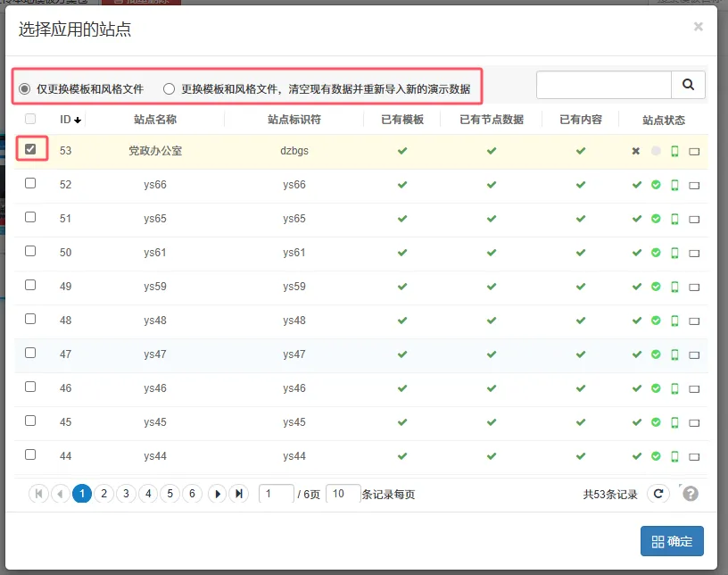This screenshot has width=728, height=575.
Task: Click the records-per-page number input
Action: point(343,493)
